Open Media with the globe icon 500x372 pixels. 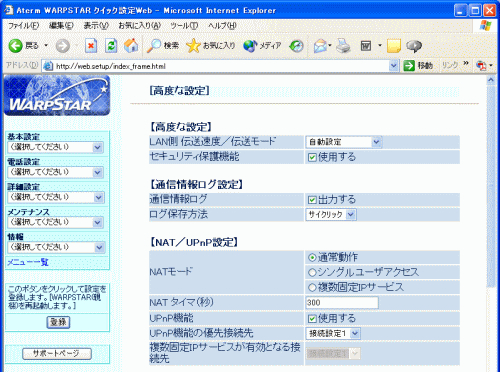pyautogui.click(x=250, y=46)
